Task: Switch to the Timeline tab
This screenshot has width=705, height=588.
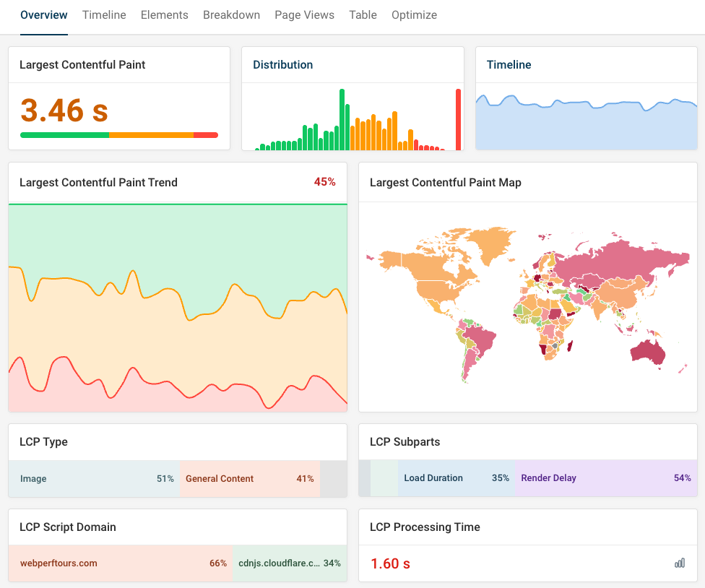Action: (x=103, y=14)
